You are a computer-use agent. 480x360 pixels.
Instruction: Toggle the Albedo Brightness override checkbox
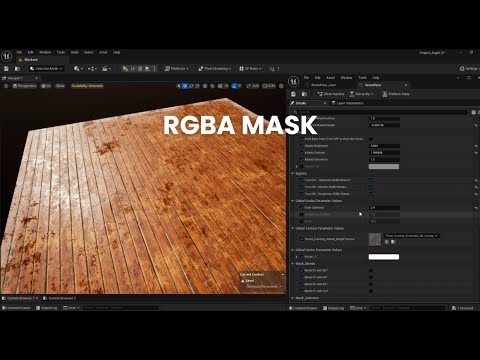301,146
